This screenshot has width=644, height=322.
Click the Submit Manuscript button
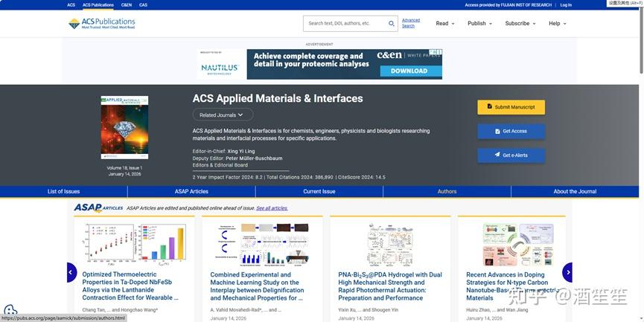[511, 107]
